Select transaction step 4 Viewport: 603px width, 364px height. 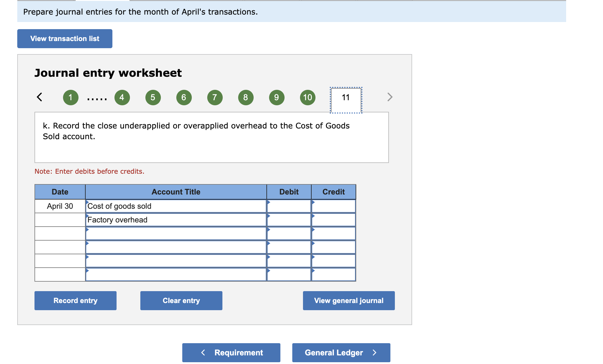pyautogui.click(x=122, y=97)
